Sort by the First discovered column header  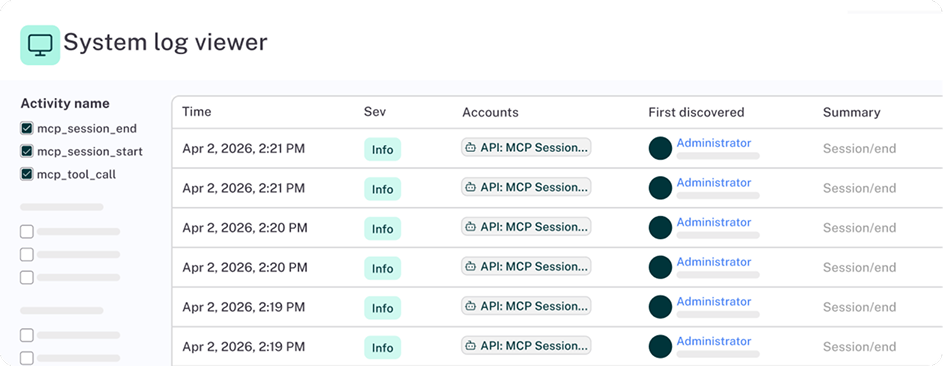click(x=696, y=112)
